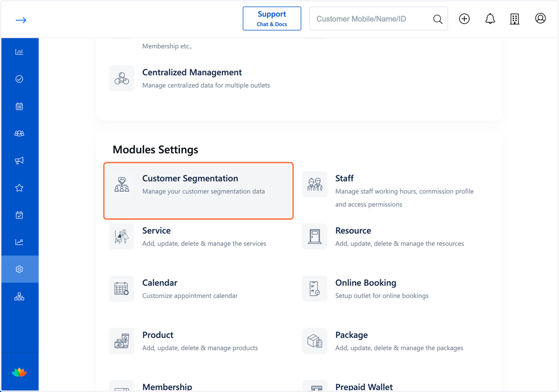
Task: Open the user profile icon
Action: 540,18
